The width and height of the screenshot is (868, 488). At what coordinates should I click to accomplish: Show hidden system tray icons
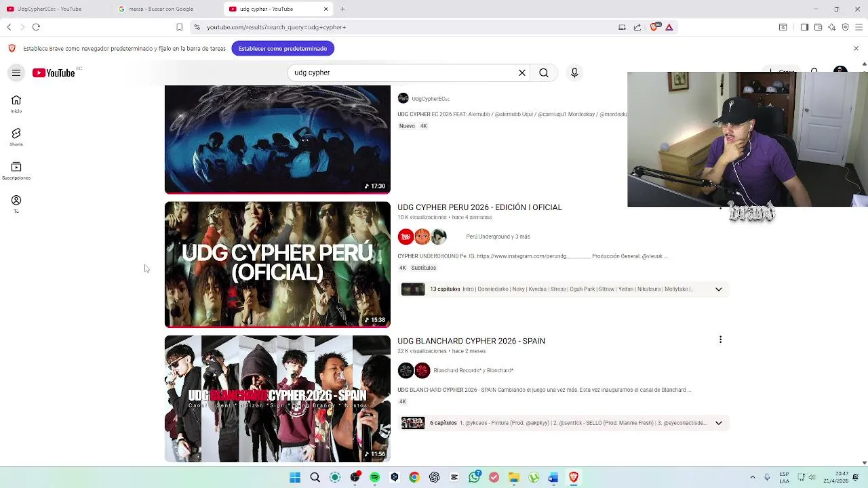click(752, 477)
